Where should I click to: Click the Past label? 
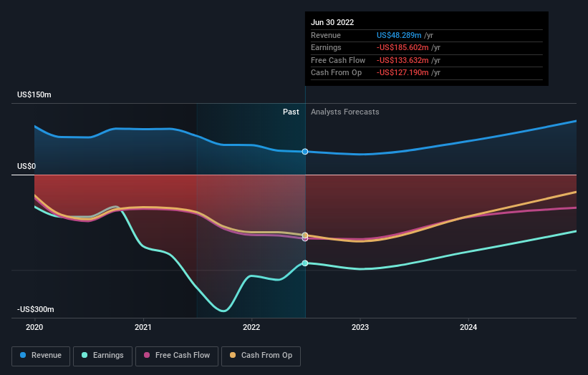(291, 112)
